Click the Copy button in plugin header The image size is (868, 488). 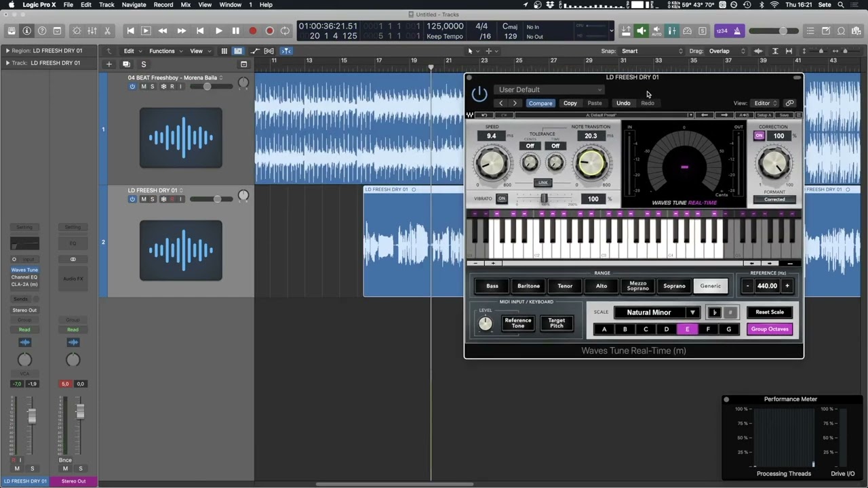tap(570, 103)
